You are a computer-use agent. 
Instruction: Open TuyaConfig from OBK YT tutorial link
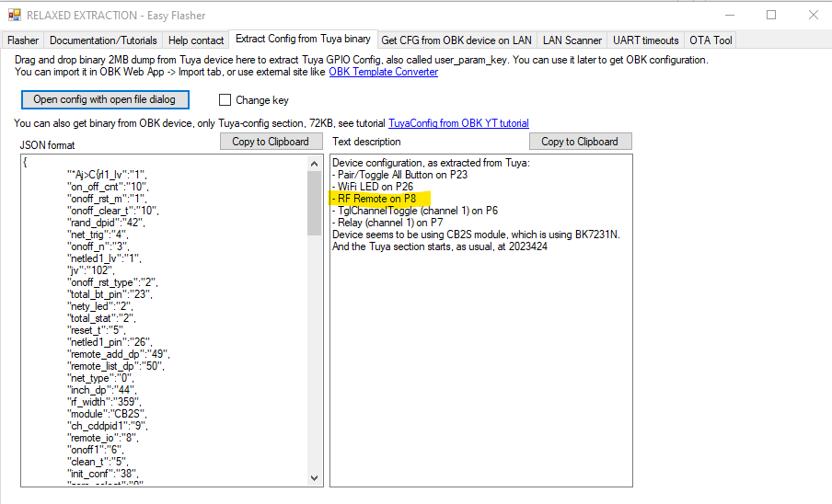pos(458,123)
